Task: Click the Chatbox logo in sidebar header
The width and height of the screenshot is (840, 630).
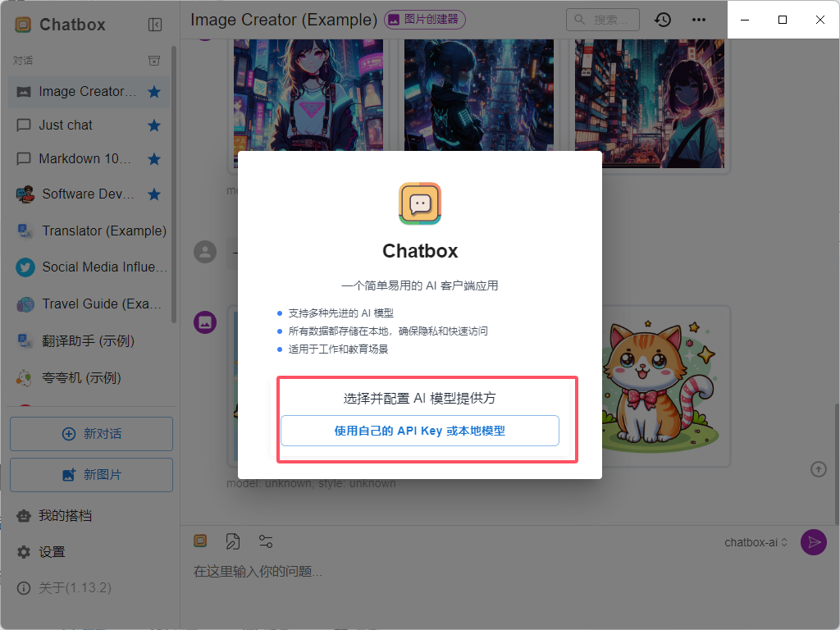Action: tap(23, 25)
